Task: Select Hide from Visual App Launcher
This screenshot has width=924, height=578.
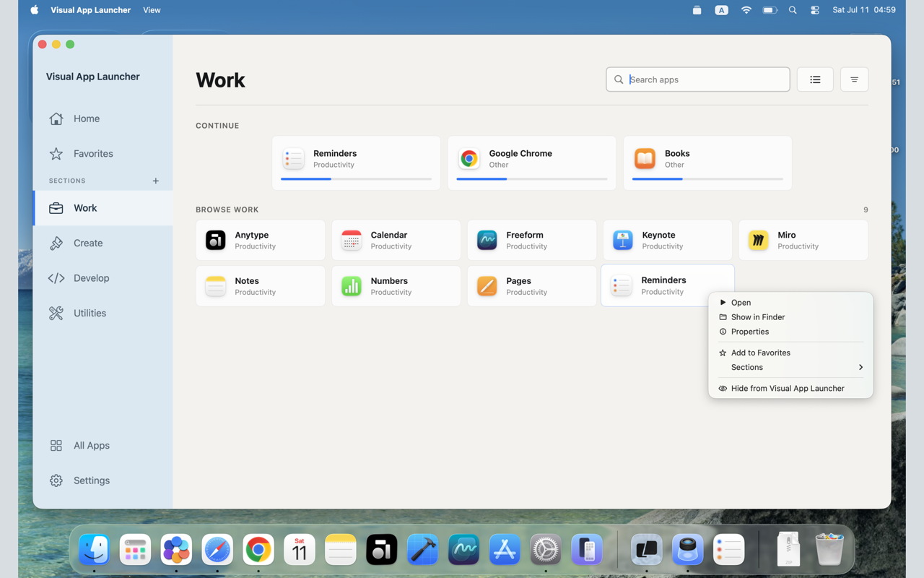Action: [x=790, y=388]
